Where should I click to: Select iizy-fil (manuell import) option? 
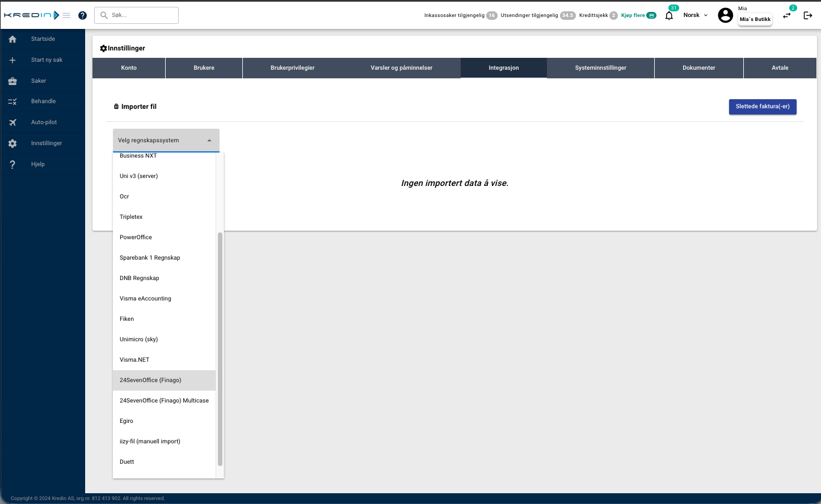165,442
